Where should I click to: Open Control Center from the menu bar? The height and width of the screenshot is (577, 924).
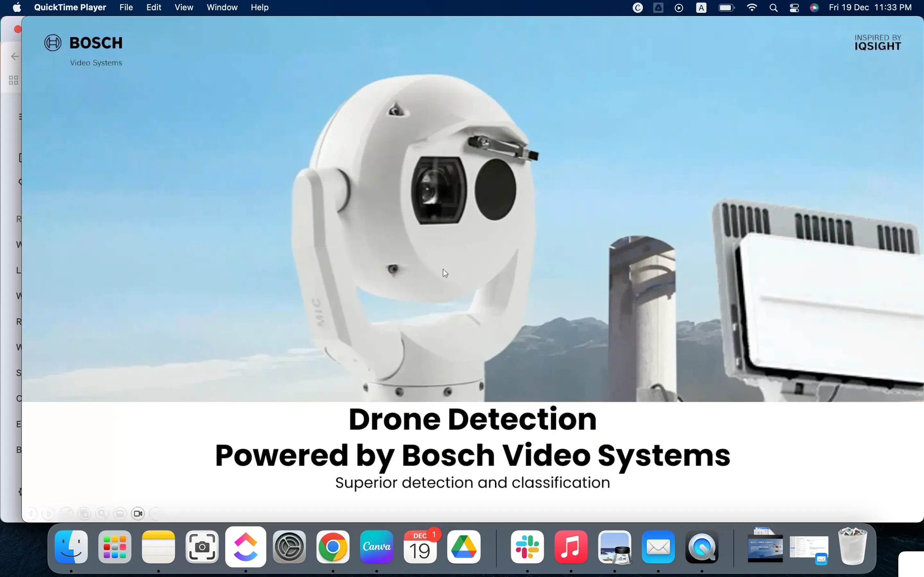tap(794, 8)
